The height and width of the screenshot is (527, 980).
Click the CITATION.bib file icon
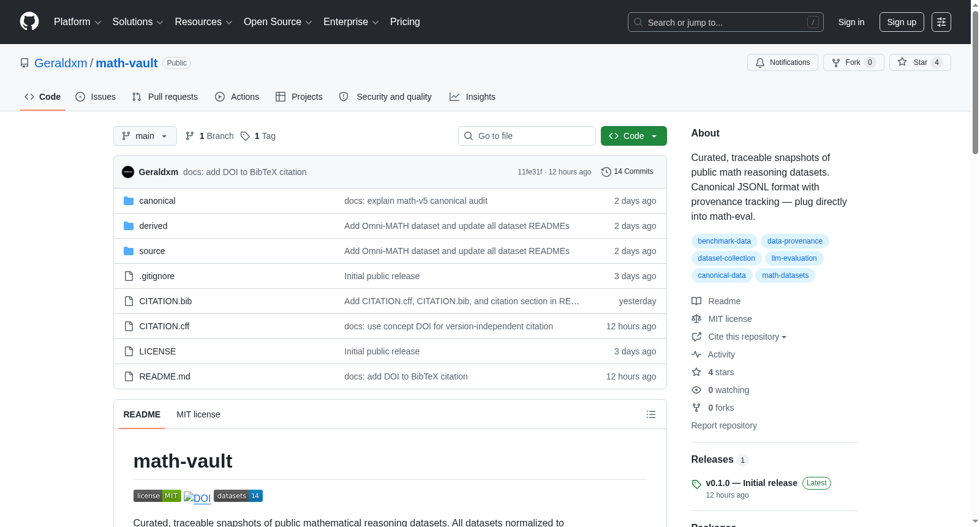(129, 301)
